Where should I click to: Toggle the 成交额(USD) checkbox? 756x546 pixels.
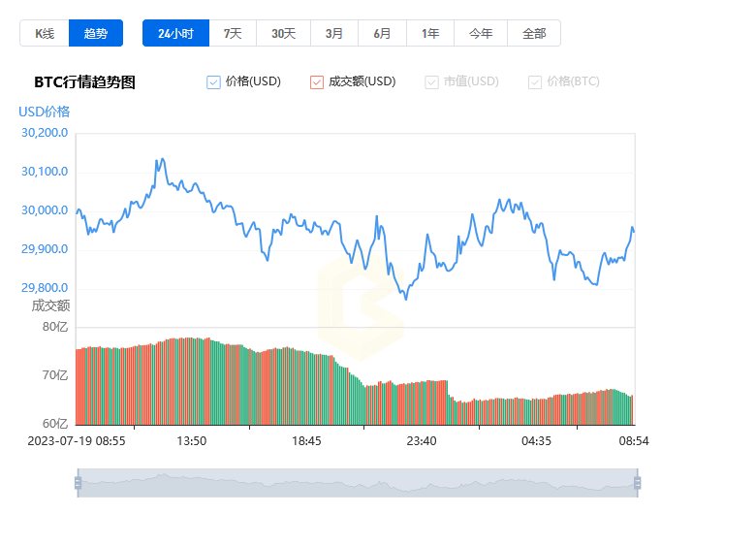317,82
